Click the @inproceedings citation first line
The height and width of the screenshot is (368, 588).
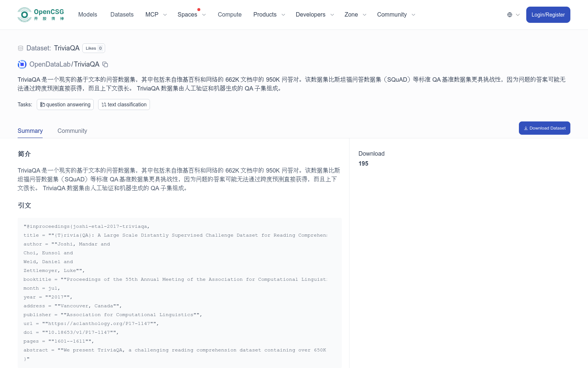point(87,226)
